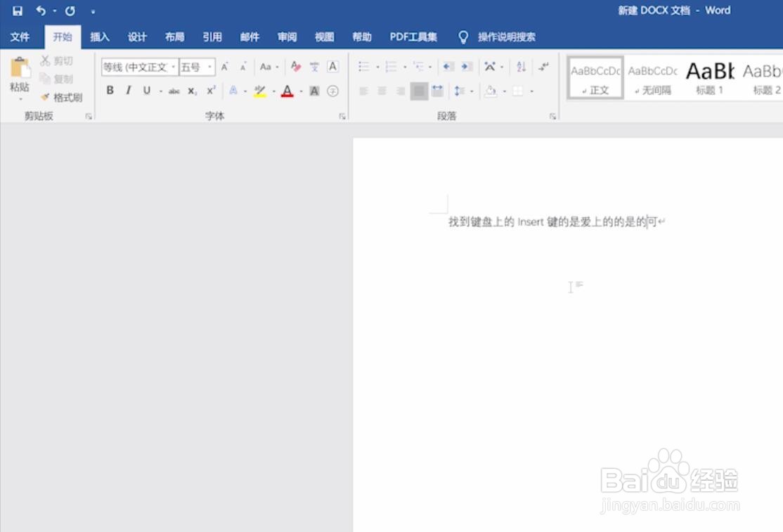Apply underline to text
Screen dimensions: 783x532
click(146, 91)
